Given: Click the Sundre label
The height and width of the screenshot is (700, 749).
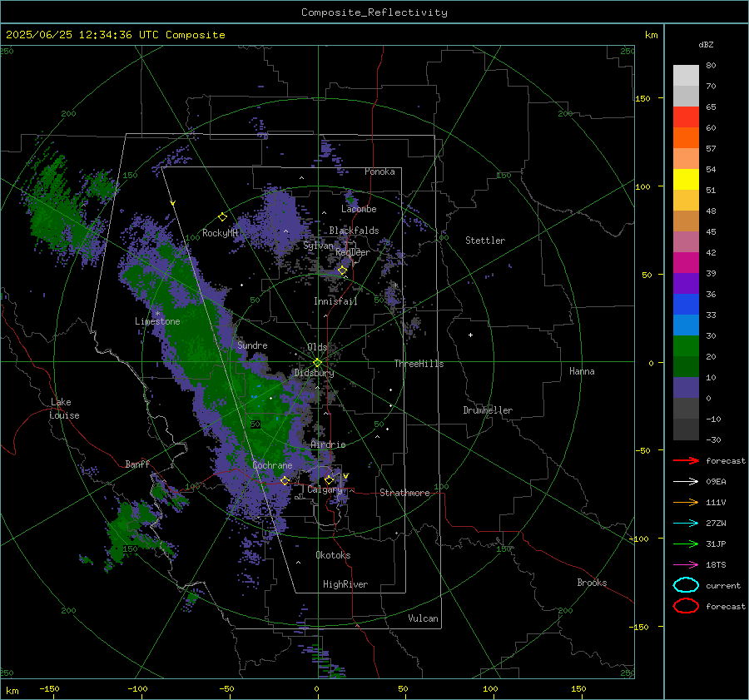Looking at the screenshot, I should [252, 345].
